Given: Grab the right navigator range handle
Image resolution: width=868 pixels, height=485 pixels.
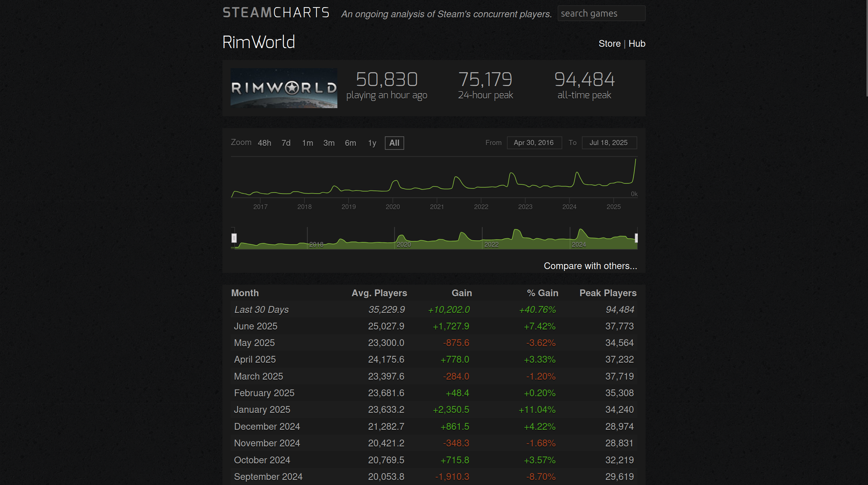Looking at the screenshot, I should [636, 238].
